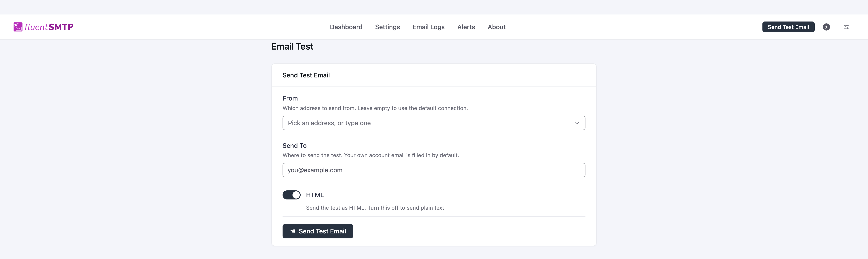Submit the form's Send Test Email button
The width and height of the screenshot is (868, 259).
click(318, 231)
